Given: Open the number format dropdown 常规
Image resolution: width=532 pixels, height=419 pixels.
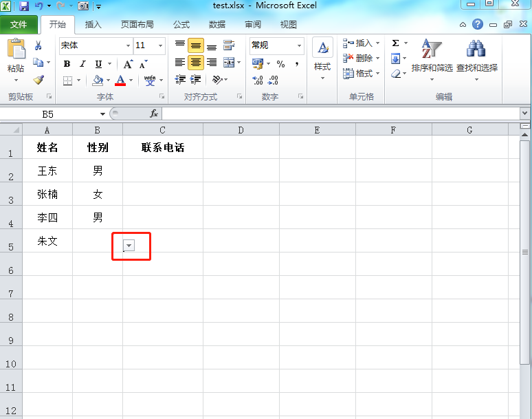Looking at the screenshot, I should pos(299,45).
